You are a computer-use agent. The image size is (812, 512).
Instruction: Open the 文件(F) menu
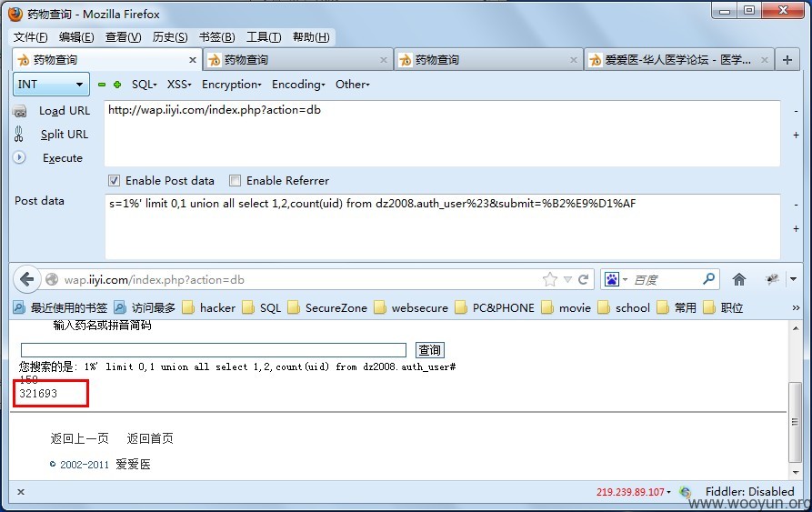pyautogui.click(x=31, y=36)
